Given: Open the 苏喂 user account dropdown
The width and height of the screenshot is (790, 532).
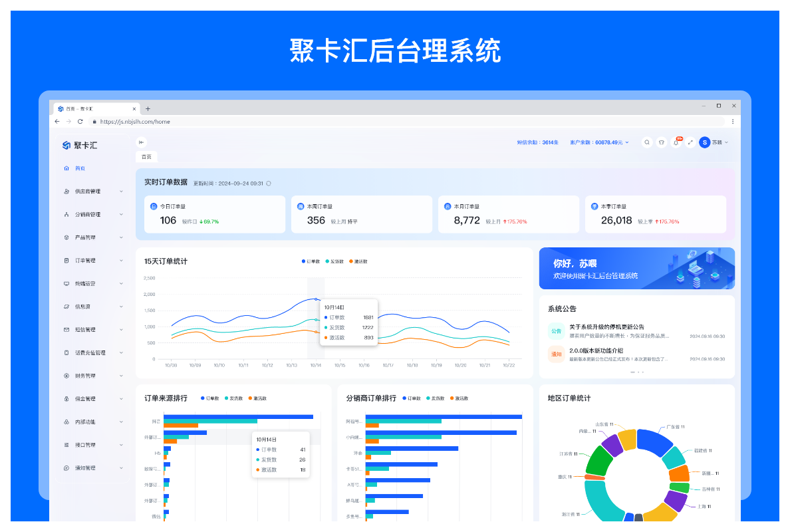Looking at the screenshot, I should pos(714,142).
